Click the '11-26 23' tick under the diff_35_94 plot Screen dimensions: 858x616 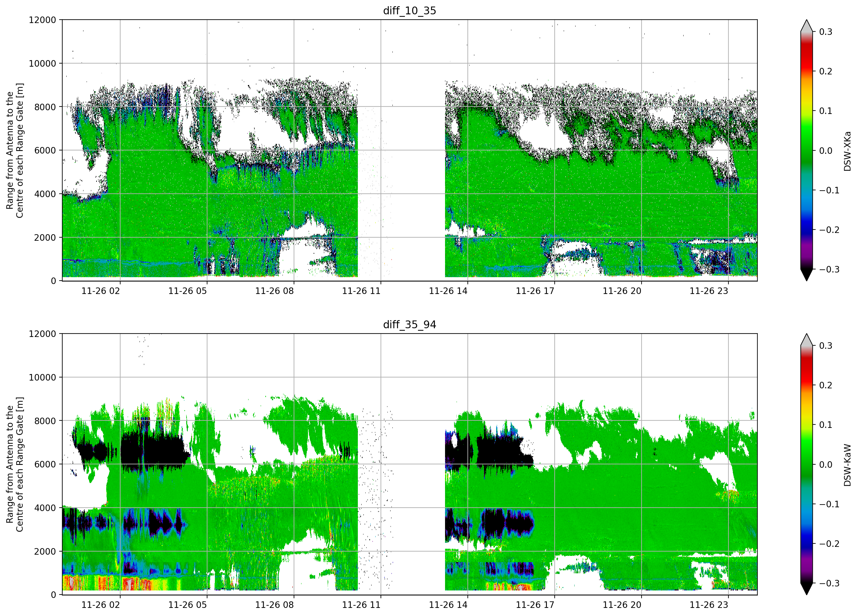pyautogui.click(x=709, y=605)
